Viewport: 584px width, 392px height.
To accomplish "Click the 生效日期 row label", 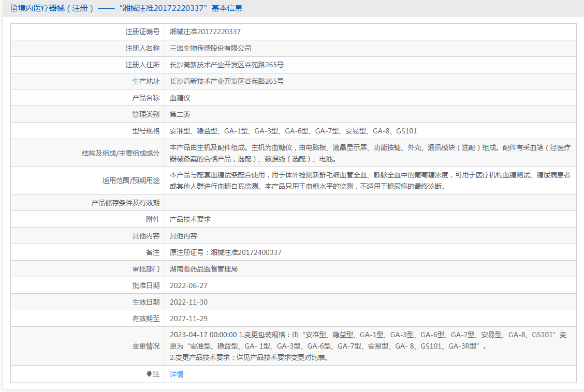I will pyautogui.click(x=145, y=302).
